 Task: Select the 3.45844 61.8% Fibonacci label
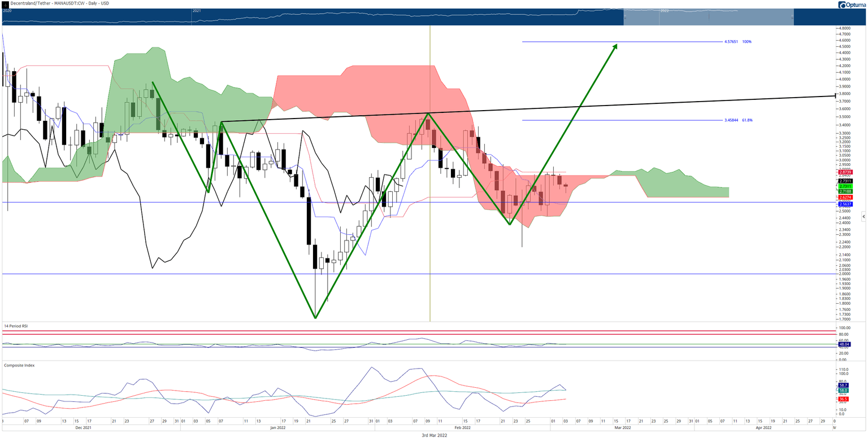click(738, 120)
